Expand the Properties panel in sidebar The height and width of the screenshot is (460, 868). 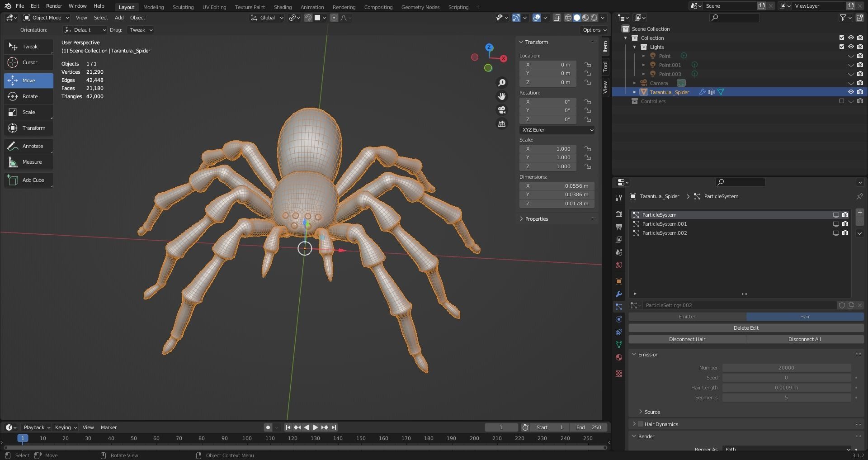tap(536, 219)
